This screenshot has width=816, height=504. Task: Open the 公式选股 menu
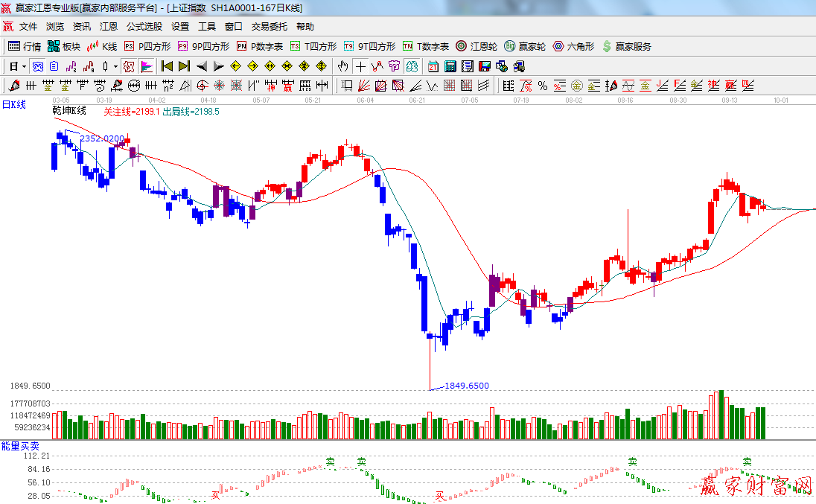click(x=144, y=26)
